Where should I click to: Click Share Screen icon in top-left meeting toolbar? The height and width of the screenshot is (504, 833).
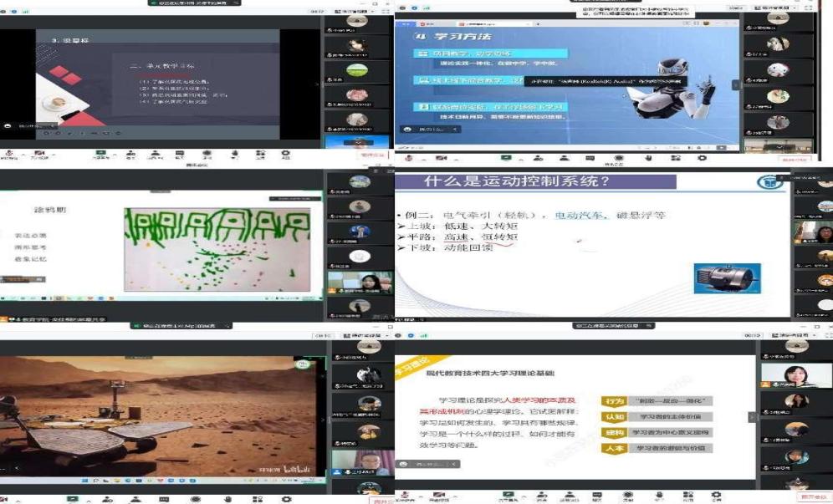pyautogui.click(x=102, y=154)
